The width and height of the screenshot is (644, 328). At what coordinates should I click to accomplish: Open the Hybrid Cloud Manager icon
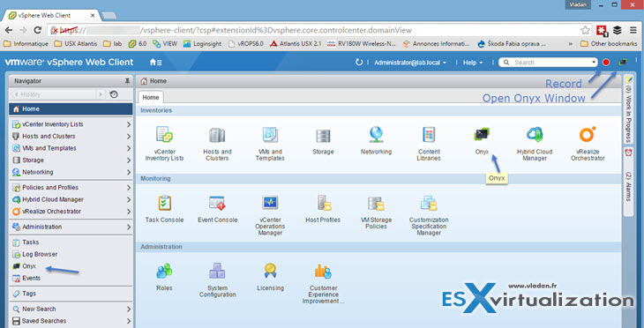pos(535,135)
